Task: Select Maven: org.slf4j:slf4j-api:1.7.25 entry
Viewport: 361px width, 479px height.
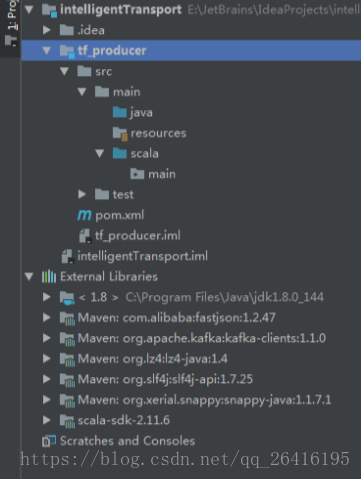Action: click(x=165, y=379)
